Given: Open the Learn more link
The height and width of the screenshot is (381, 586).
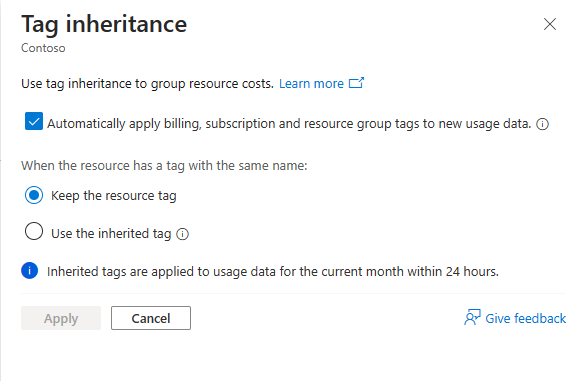Looking at the screenshot, I should (x=311, y=83).
